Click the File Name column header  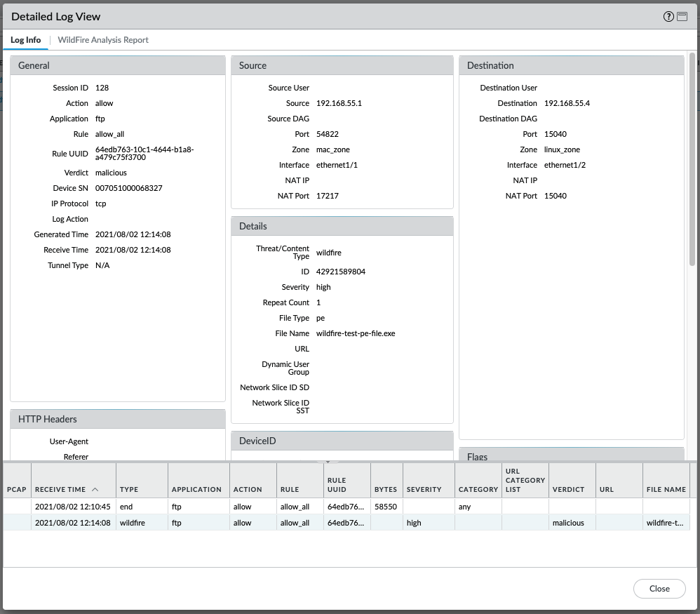coord(666,489)
